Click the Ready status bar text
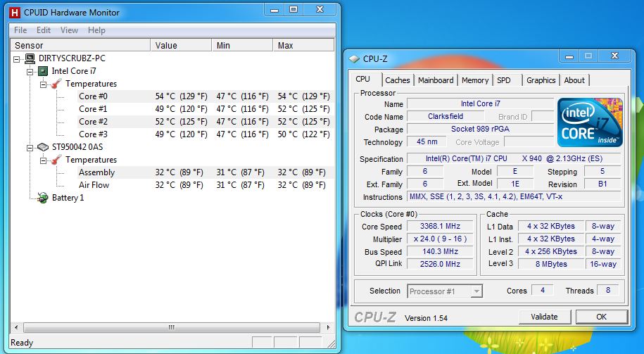 (22, 343)
